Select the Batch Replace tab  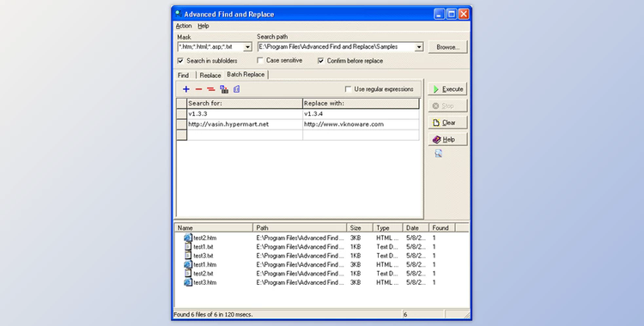246,75
